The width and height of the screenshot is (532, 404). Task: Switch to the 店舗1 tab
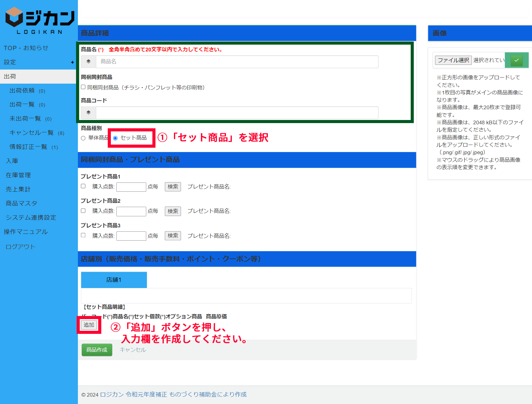tap(114, 280)
